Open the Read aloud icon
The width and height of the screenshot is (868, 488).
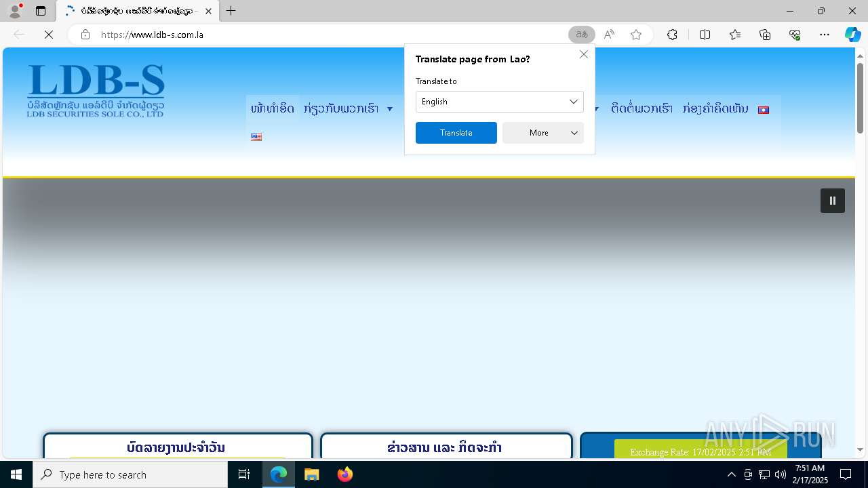pyautogui.click(x=609, y=35)
